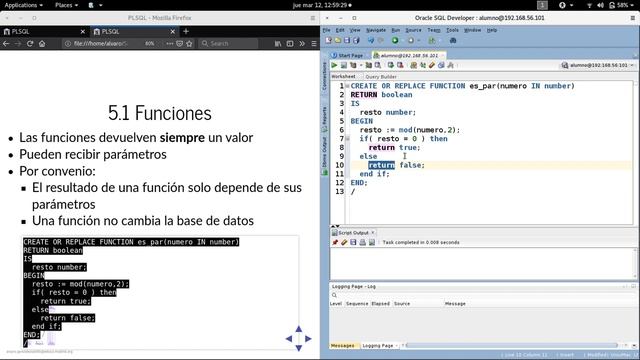The image size is (640, 360).
Task: Toggle the Firefox sidebar view icon
Action: (x=290, y=44)
